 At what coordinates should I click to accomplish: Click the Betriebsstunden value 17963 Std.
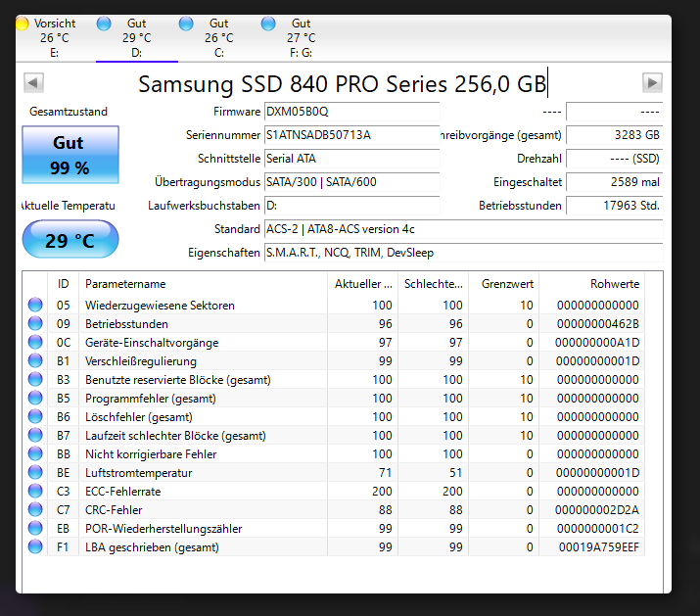pyautogui.click(x=614, y=206)
